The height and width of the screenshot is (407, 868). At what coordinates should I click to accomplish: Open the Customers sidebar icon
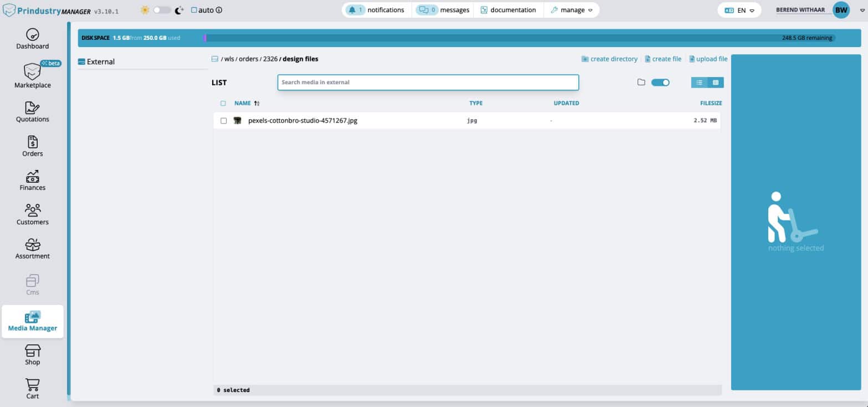click(32, 211)
